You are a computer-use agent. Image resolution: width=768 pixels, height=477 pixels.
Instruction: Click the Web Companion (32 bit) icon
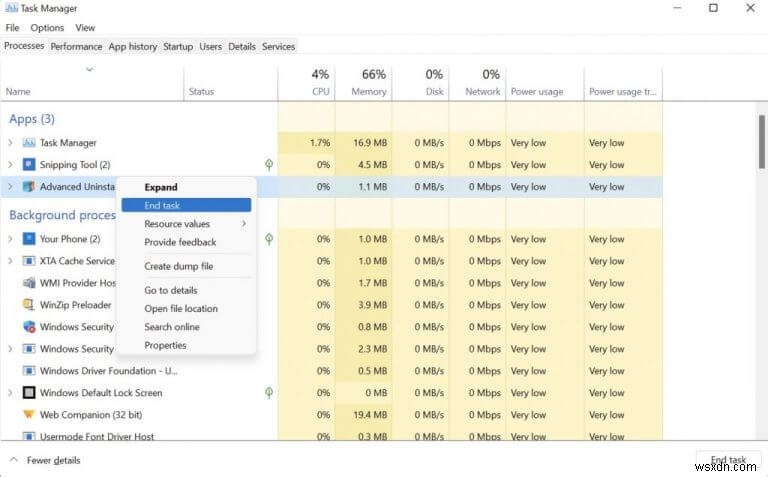click(29, 415)
